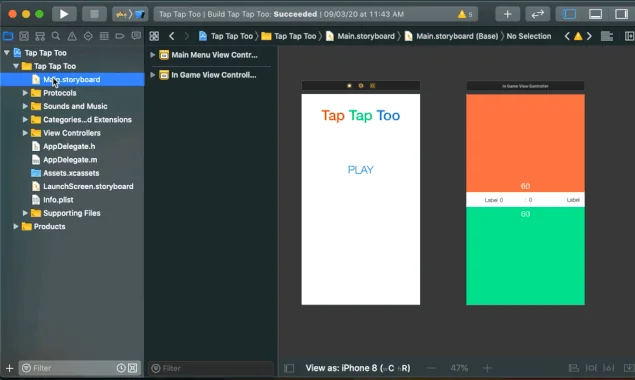Screen dimensions: 635x380
Task: Zoom out the storyboard canvas
Action: (432, 368)
